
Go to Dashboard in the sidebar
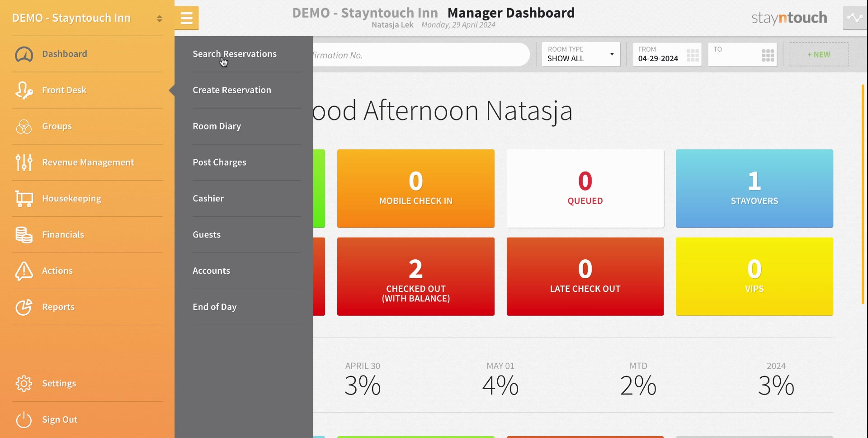[x=65, y=54]
